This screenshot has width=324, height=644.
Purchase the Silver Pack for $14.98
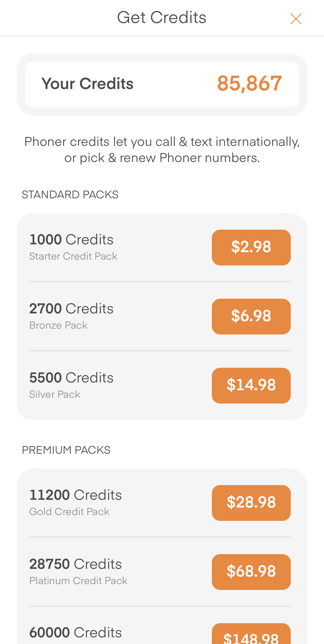(x=251, y=385)
